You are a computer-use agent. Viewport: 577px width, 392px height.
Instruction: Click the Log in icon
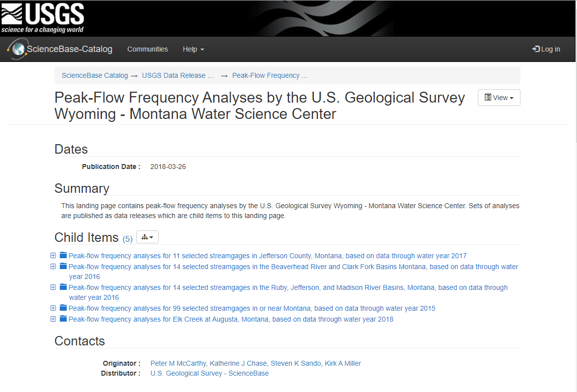coord(536,49)
